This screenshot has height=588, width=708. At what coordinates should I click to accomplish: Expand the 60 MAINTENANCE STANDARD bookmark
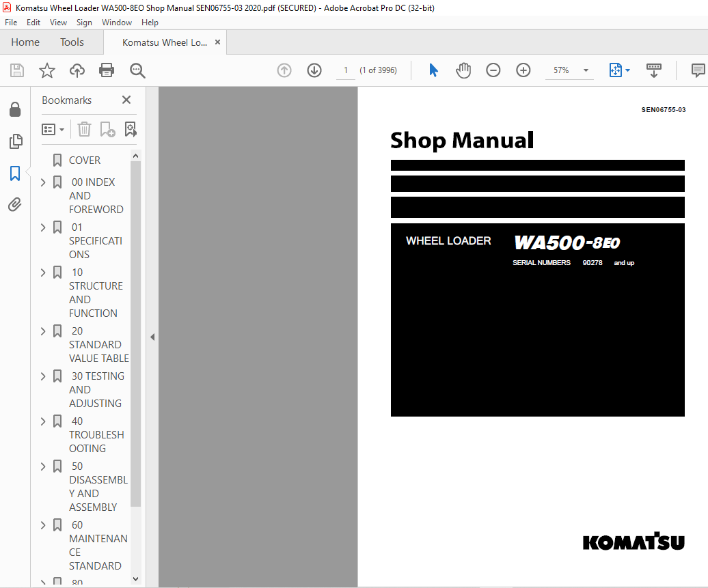(x=43, y=525)
